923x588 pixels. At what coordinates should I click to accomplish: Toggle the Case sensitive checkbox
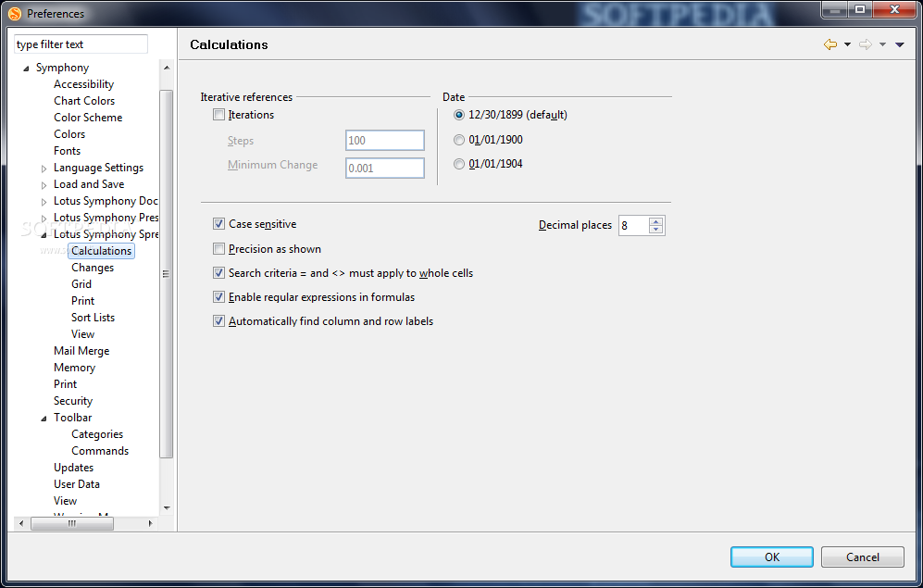click(x=219, y=224)
